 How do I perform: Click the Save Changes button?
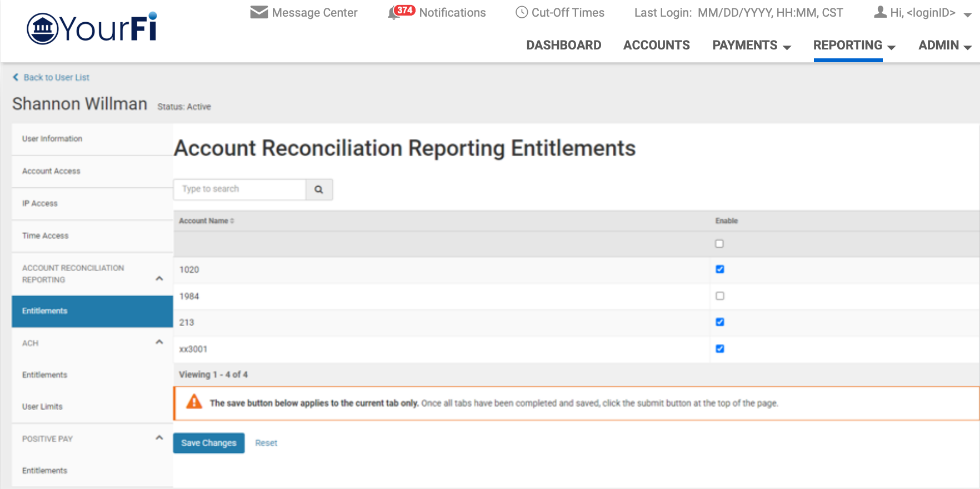(208, 443)
